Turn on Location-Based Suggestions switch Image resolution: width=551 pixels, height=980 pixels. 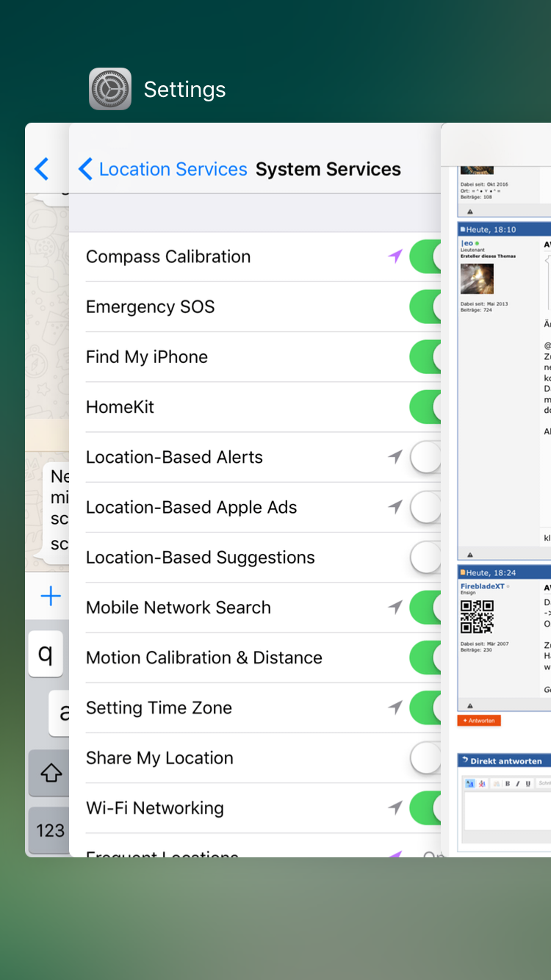tap(425, 558)
